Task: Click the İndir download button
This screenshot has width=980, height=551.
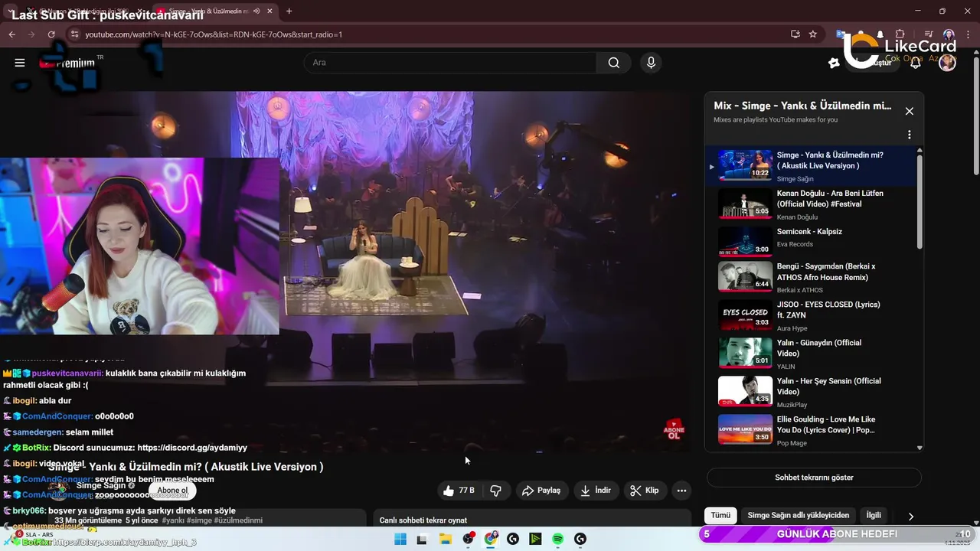Action: (x=596, y=491)
